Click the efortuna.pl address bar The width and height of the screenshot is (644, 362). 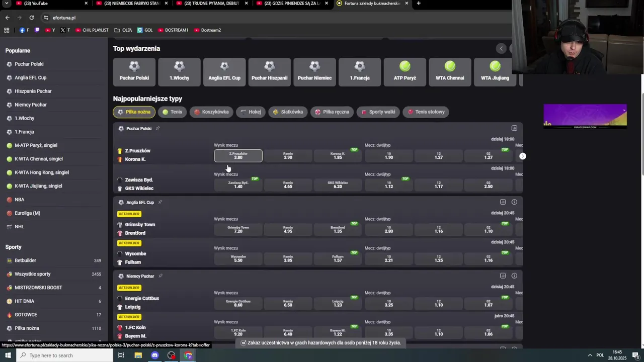(x=277, y=18)
